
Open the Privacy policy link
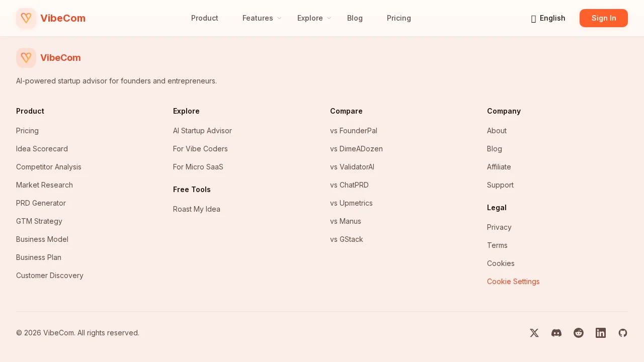click(x=499, y=227)
